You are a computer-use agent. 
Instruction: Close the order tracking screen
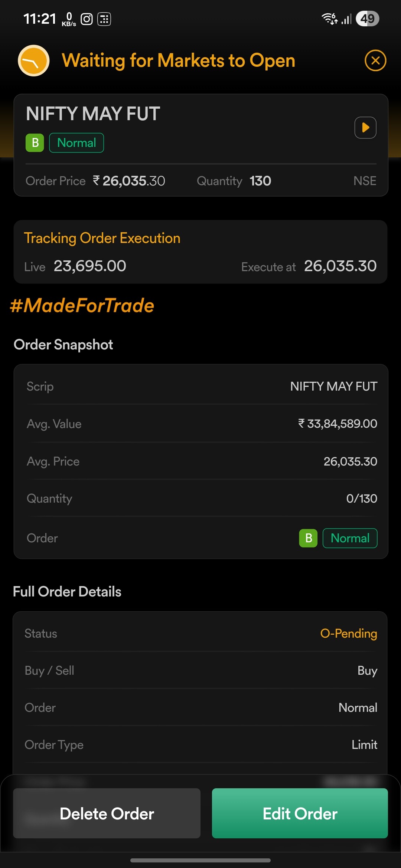point(375,60)
